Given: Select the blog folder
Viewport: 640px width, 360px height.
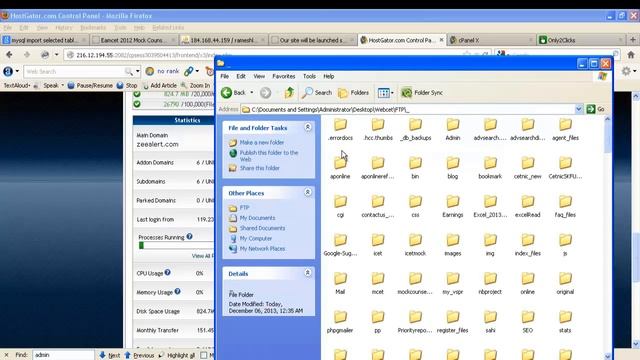Looking at the screenshot, I should point(453,168).
